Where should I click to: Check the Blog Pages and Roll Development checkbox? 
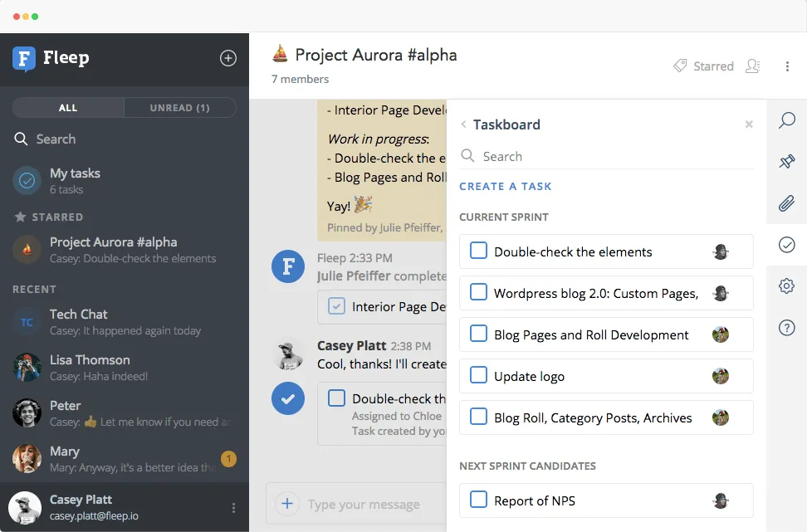479,334
